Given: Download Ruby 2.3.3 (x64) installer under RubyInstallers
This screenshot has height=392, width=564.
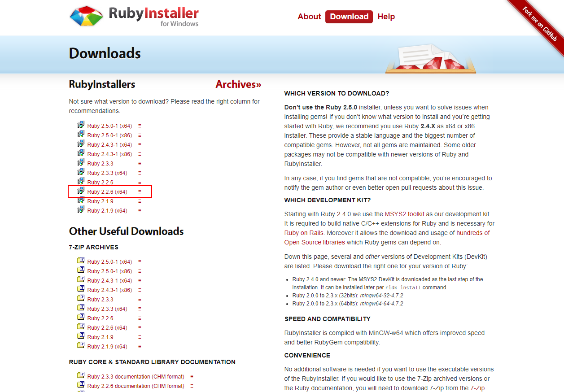Looking at the screenshot, I should (107, 173).
